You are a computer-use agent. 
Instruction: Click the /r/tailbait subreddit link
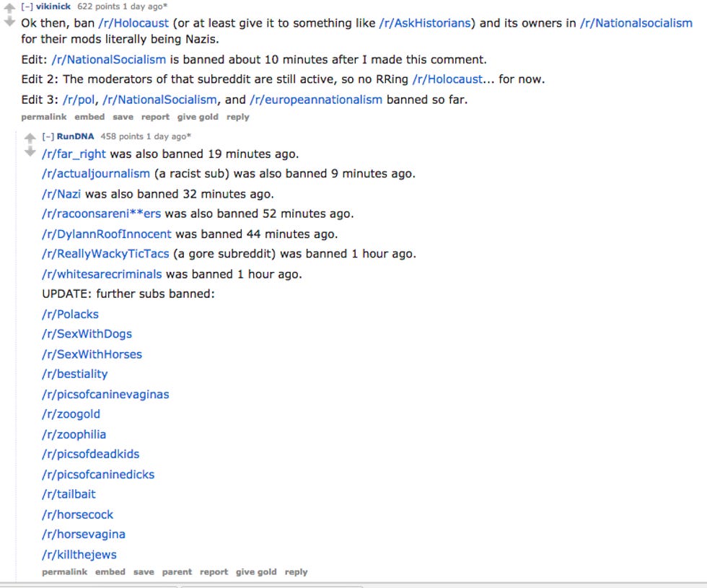[x=69, y=494]
